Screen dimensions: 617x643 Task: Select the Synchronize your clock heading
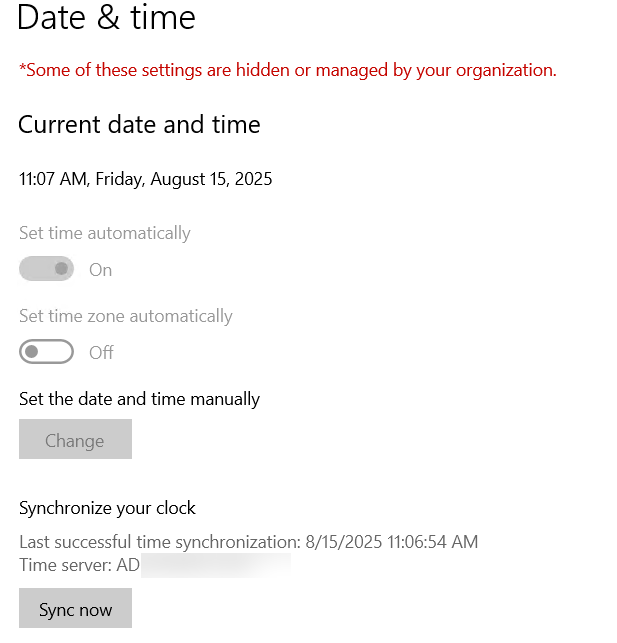[x=107, y=508]
